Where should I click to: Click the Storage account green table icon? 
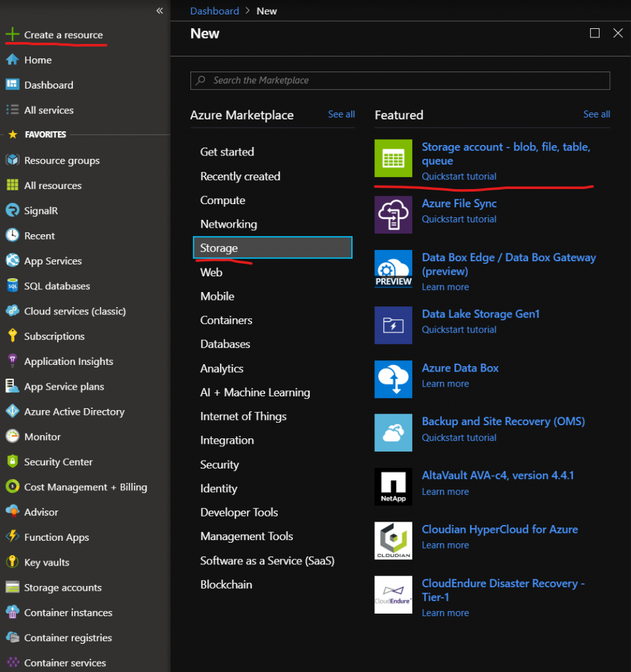coord(393,158)
